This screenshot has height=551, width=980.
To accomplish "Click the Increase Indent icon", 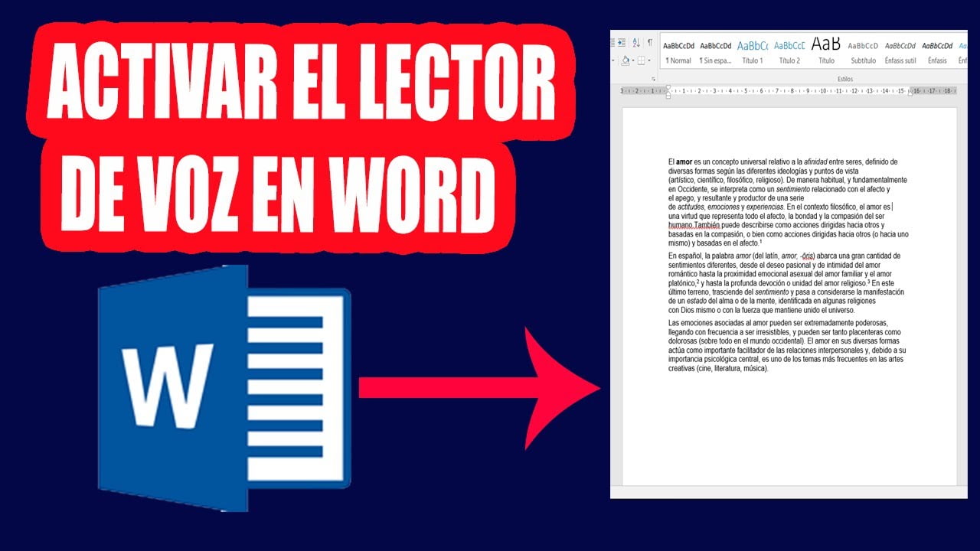I will point(622,42).
